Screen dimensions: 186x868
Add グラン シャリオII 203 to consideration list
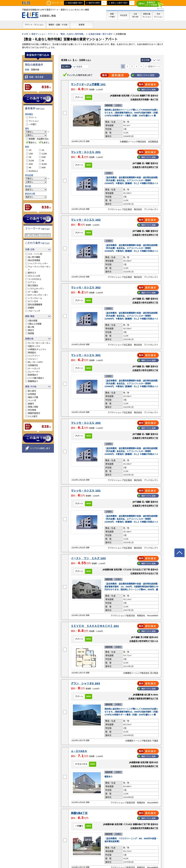[148, 689]
